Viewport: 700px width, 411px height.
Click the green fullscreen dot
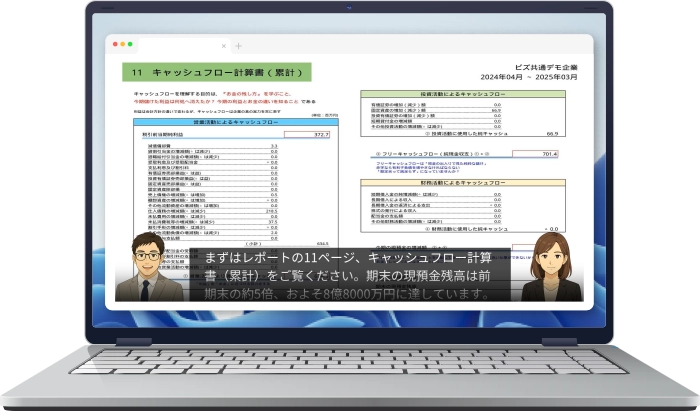tap(130, 44)
